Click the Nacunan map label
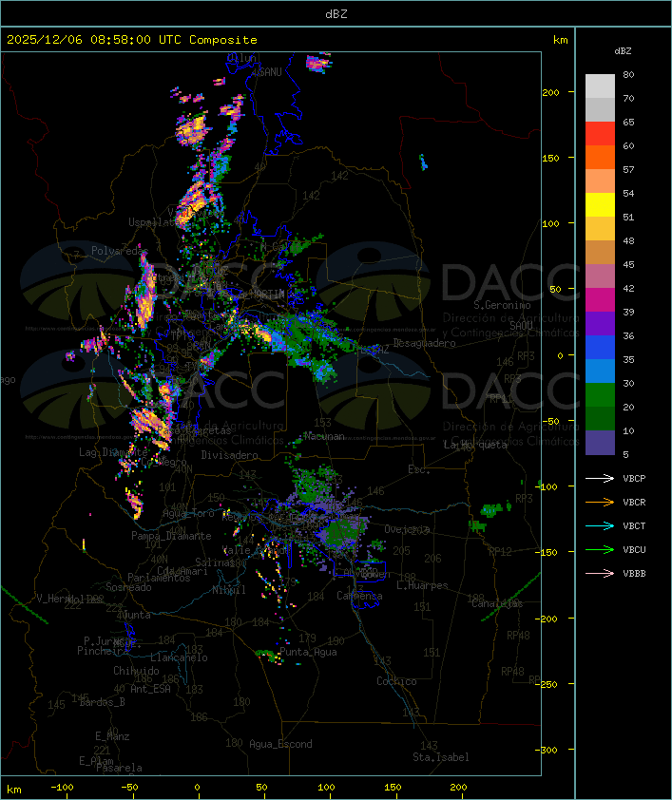This screenshot has height=800, width=672. (324, 436)
